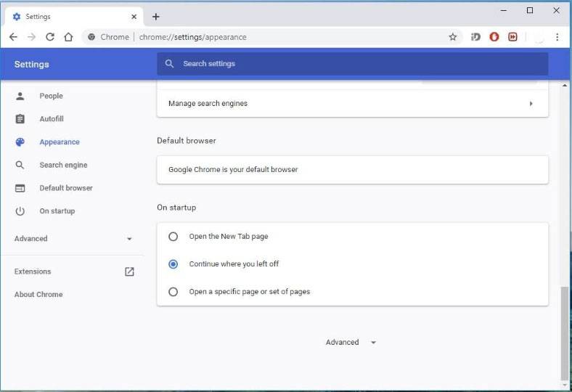Click the Settings header title

coord(32,64)
